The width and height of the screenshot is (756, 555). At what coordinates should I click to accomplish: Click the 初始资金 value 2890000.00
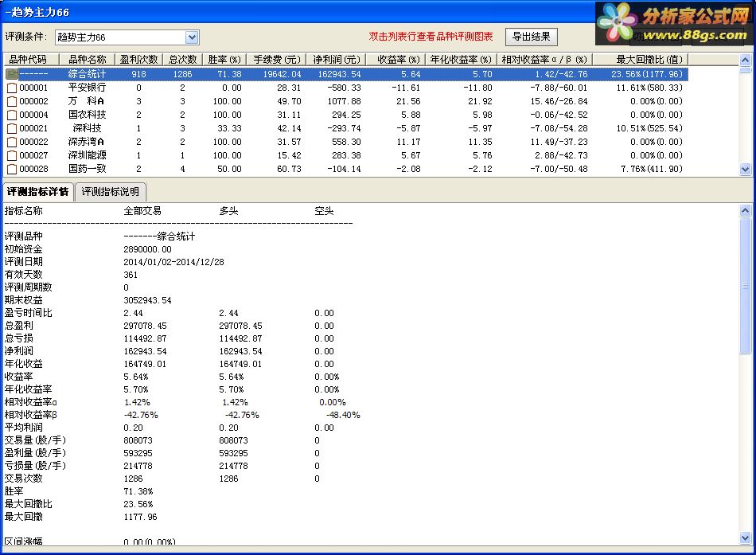coord(147,249)
